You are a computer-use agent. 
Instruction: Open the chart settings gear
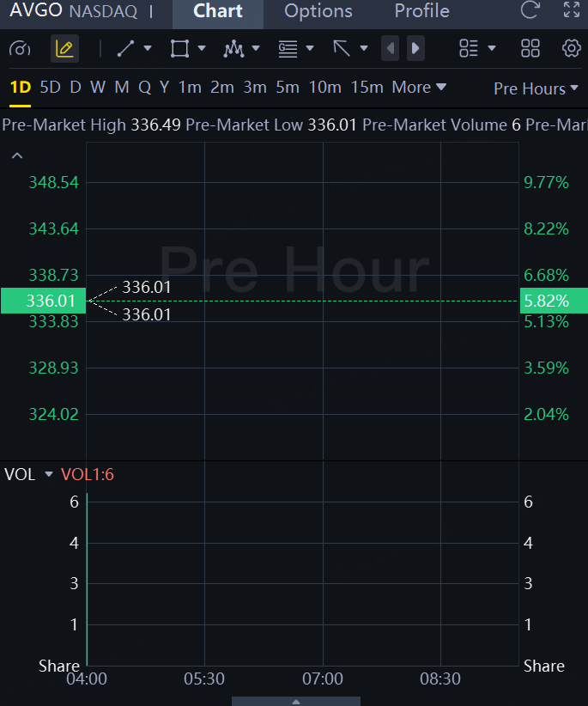coord(571,49)
